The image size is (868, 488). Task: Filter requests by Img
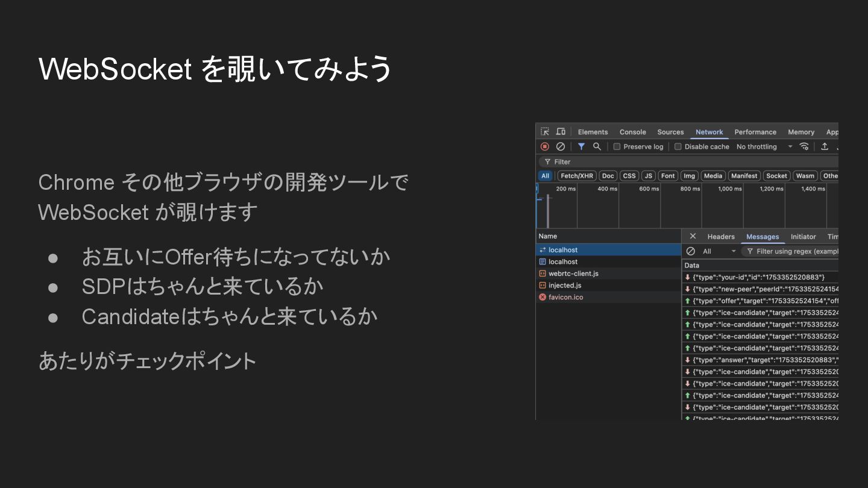(689, 176)
